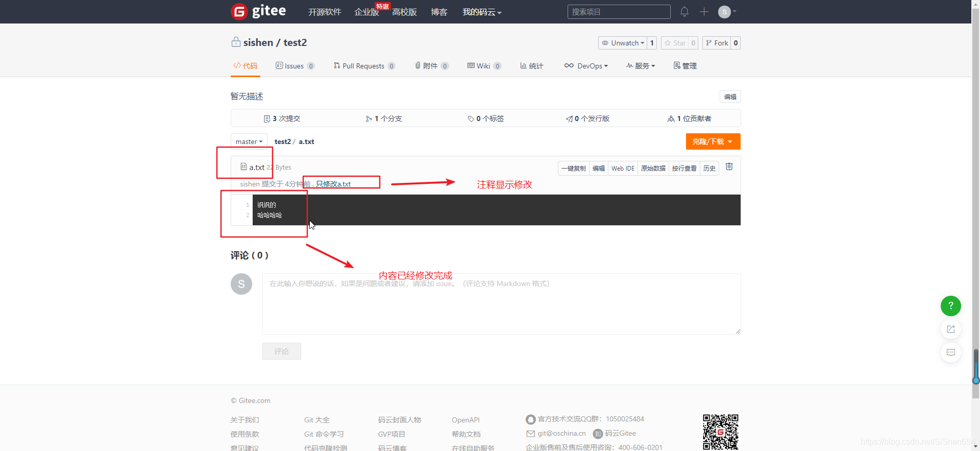980x451 pixels.
Task: Click the git@oschina.cn email link
Action: [561, 433]
